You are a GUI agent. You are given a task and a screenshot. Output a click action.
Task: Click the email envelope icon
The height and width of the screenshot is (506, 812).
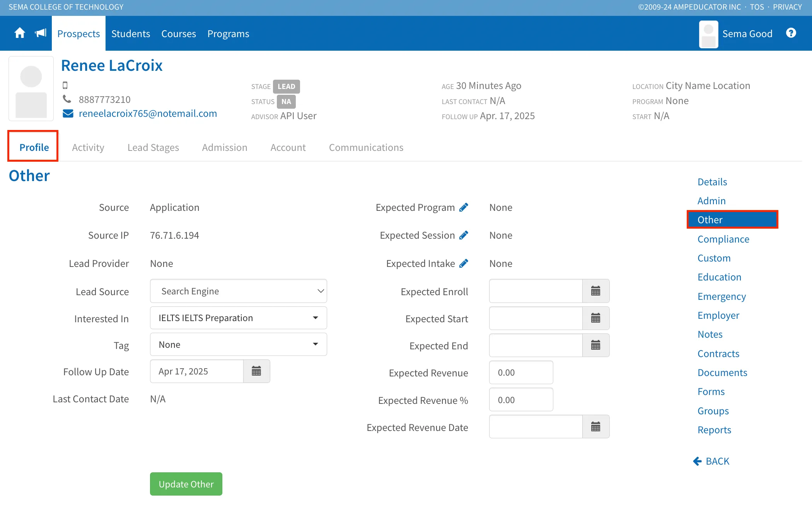point(68,113)
